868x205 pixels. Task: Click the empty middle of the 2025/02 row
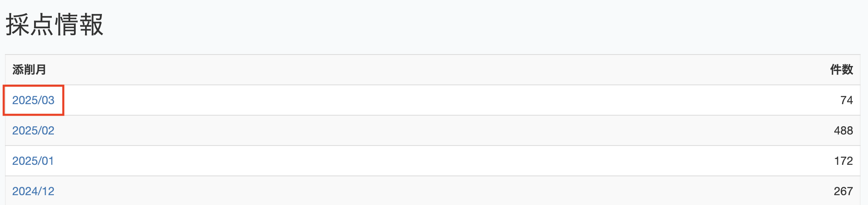(x=432, y=130)
